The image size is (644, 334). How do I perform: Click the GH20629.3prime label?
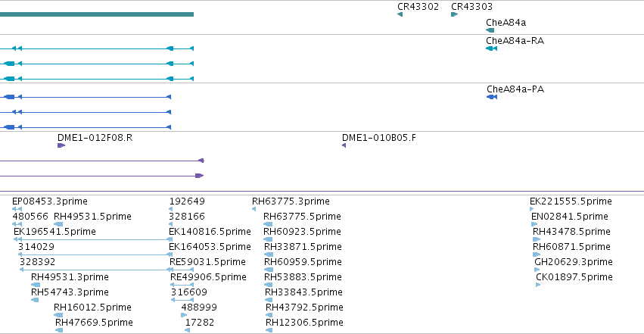pyautogui.click(x=574, y=262)
